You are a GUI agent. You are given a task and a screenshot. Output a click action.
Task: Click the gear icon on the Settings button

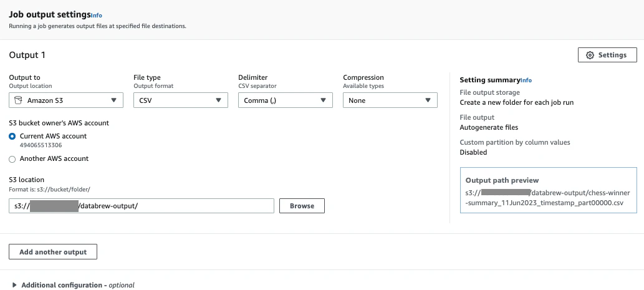coord(590,55)
